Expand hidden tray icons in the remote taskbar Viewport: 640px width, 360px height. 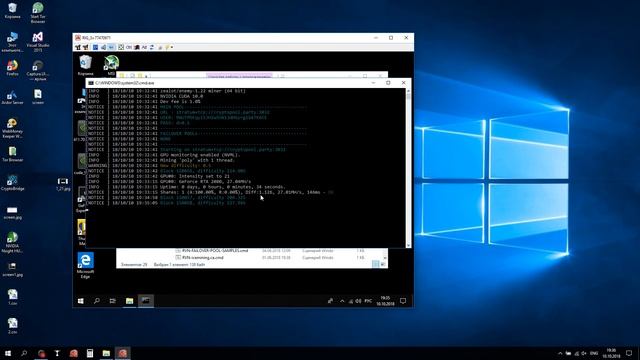pos(342,301)
